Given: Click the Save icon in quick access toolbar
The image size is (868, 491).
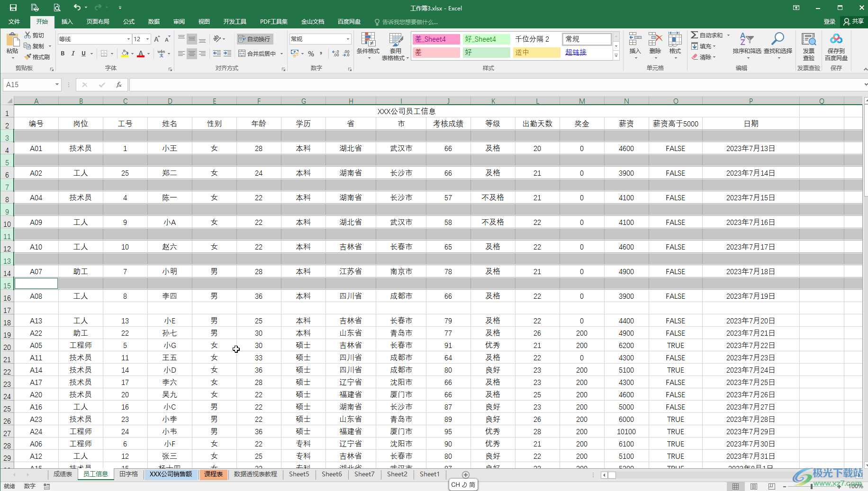Looking at the screenshot, I should pyautogui.click(x=13, y=8).
